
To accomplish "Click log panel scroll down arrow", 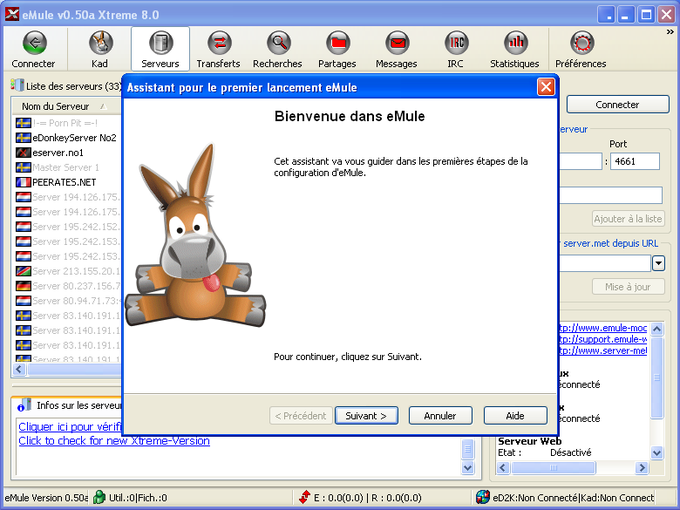I will [468, 468].
